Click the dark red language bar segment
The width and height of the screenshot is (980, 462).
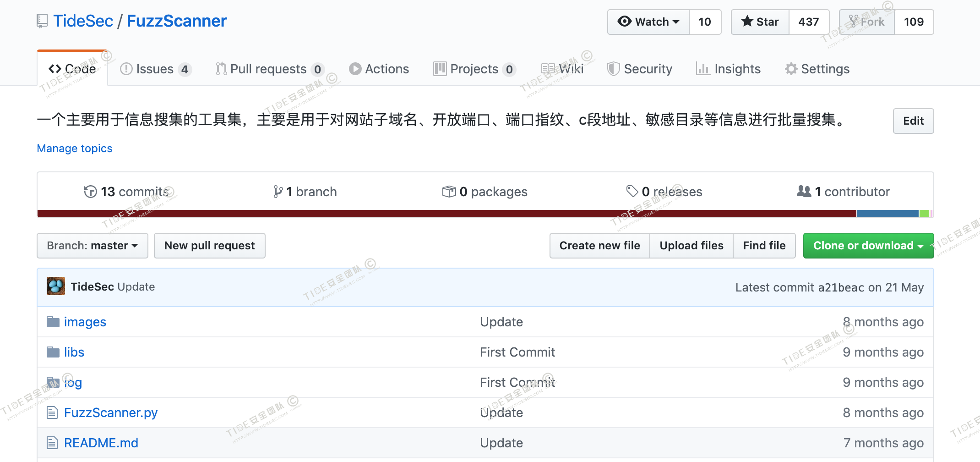click(446, 214)
